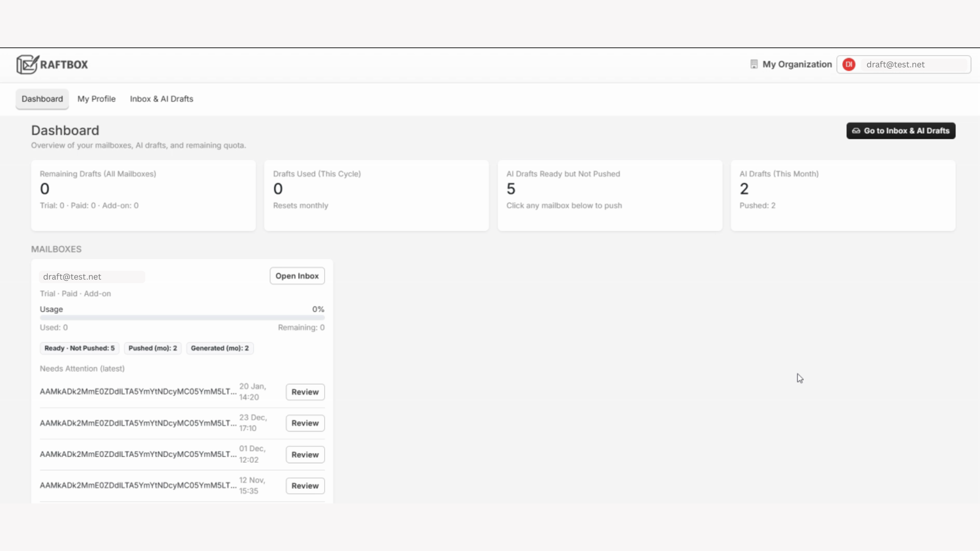Click the inbox icon inside the black header button
This screenshot has height=551, width=980.
(856, 131)
